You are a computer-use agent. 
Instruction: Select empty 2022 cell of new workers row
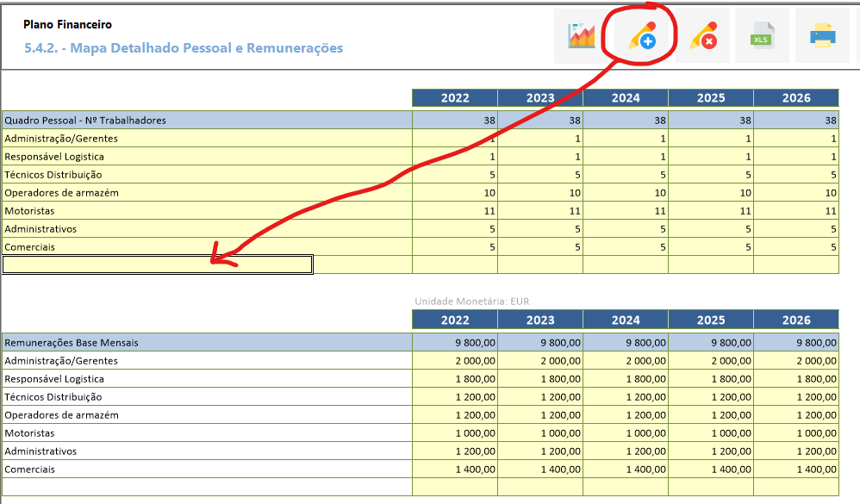pos(455,264)
